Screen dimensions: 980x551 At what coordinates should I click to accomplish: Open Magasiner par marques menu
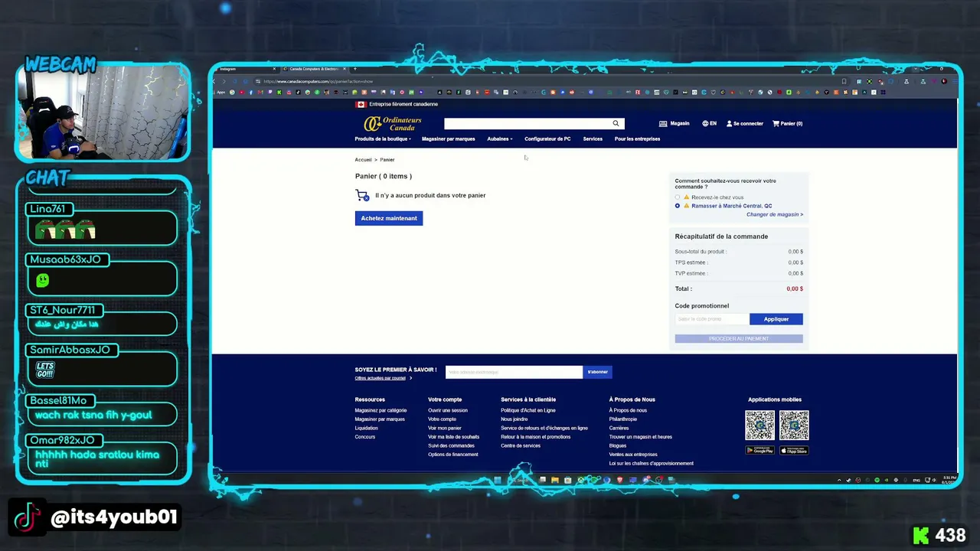[x=448, y=139]
